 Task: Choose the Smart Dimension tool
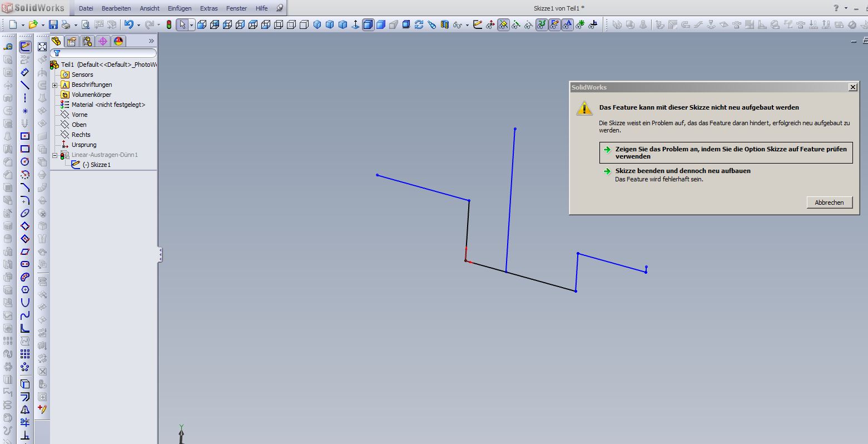coord(25,72)
